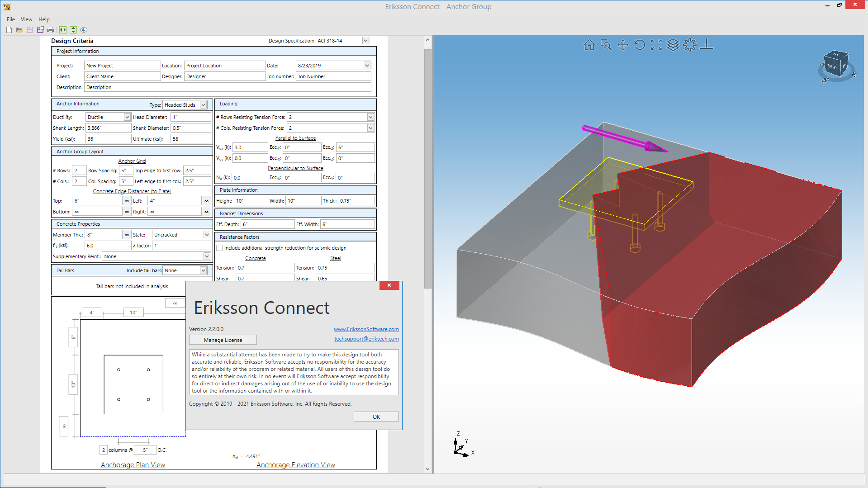
Task: Toggle infinity for Bottom edge distance
Action: pos(127,212)
